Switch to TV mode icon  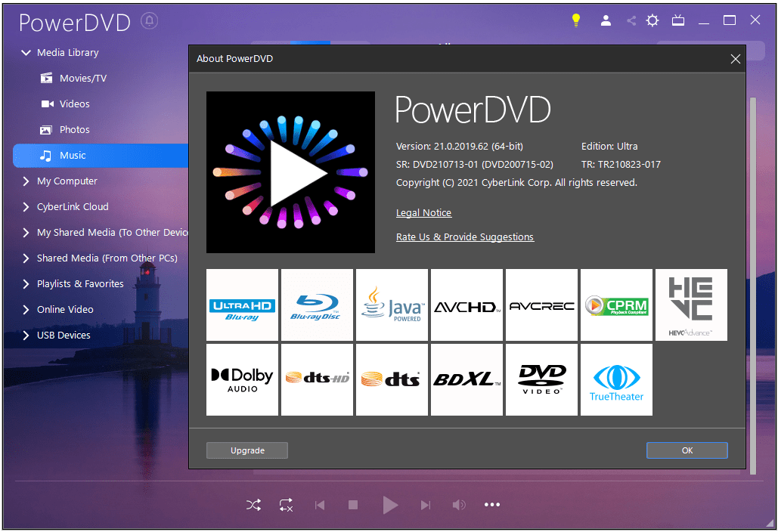[677, 20]
